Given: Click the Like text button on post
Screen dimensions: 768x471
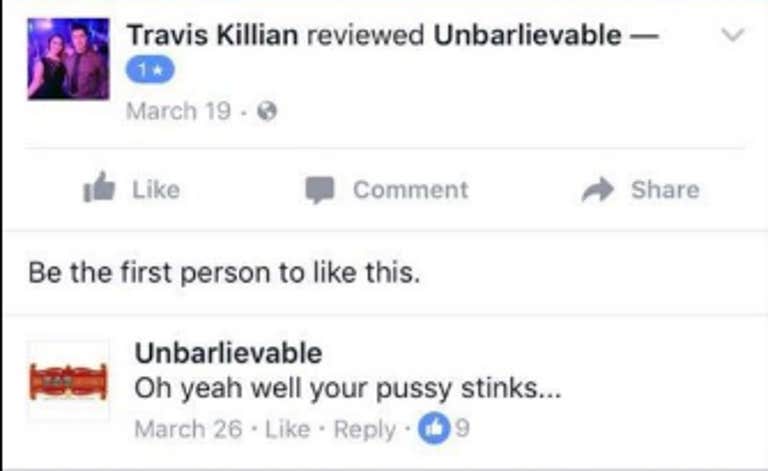Looking at the screenshot, I should [156, 189].
